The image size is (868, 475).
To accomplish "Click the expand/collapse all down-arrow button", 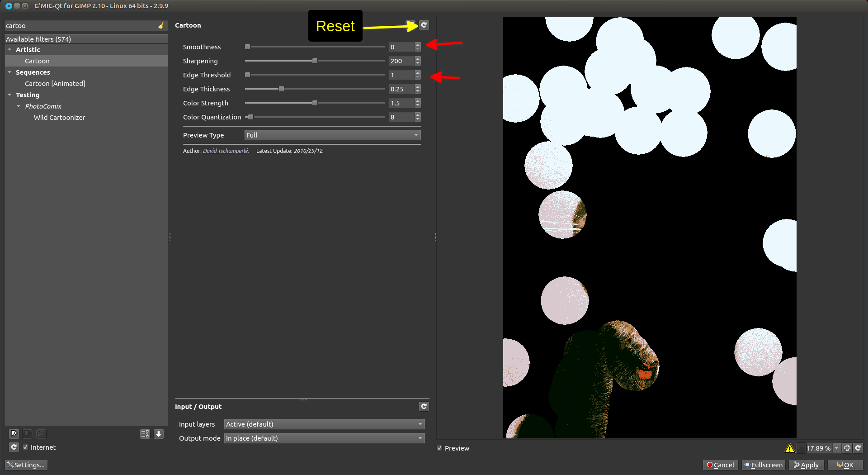I will tap(159, 434).
